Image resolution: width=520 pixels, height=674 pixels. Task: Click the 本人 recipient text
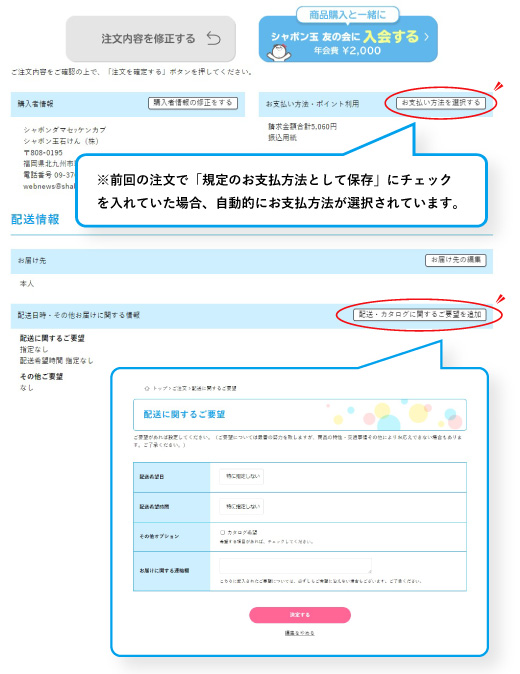(x=27, y=283)
